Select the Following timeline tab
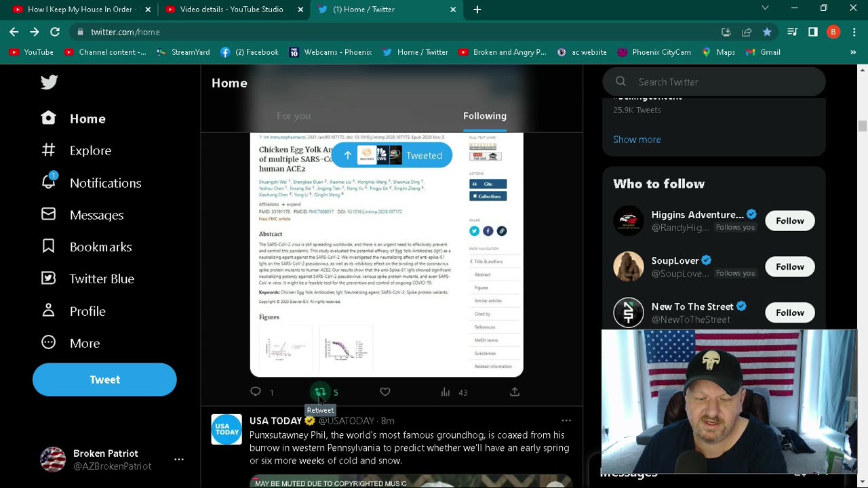The height and width of the screenshot is (488, 868). point(485,116)
